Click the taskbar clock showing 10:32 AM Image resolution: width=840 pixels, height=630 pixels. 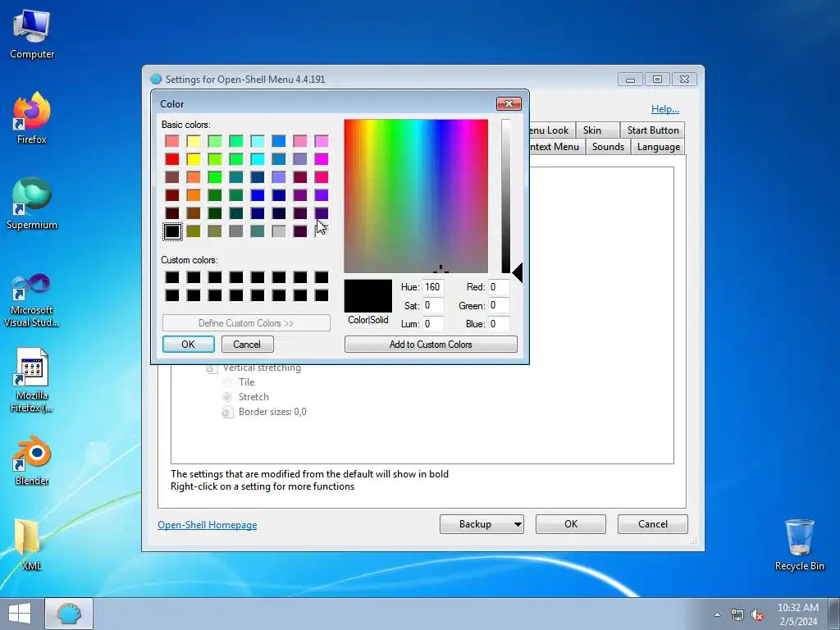click(798, 614)
